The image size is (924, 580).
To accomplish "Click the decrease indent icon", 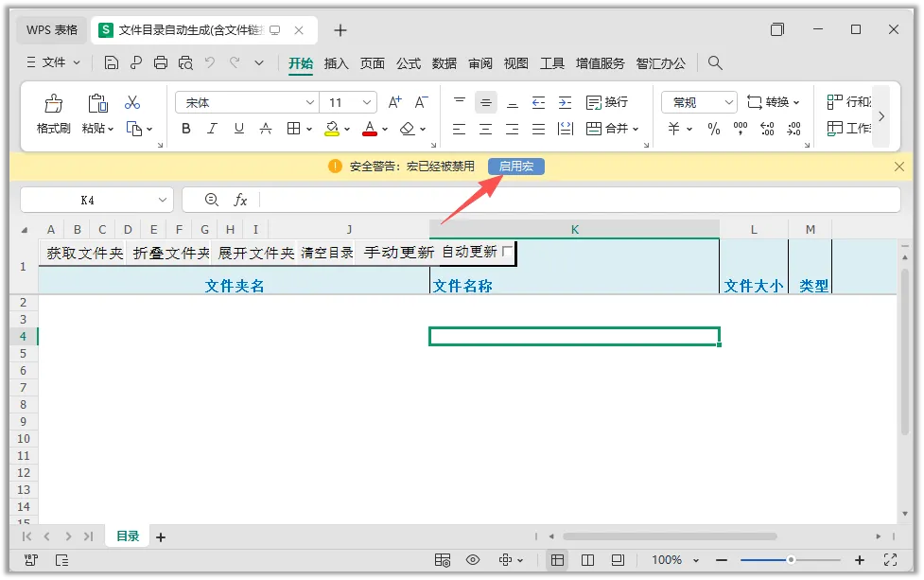I will [539, 102].
